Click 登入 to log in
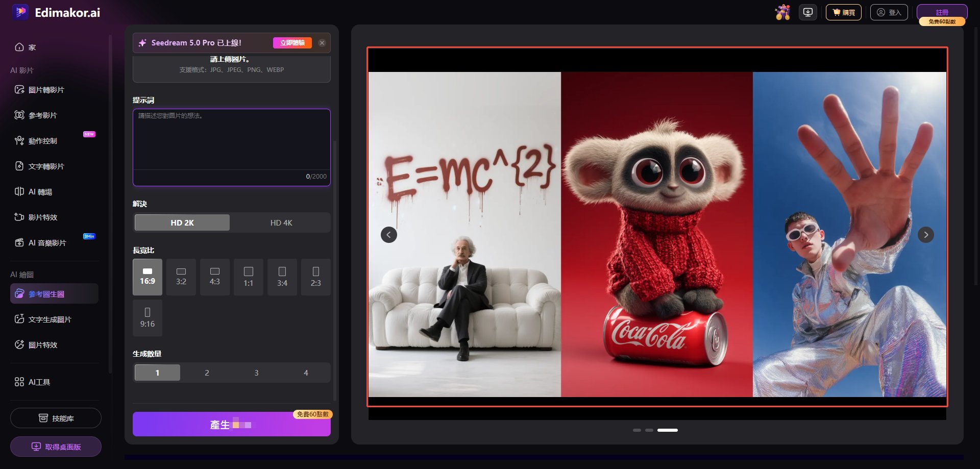This screenshot has height=469, width=980. tap(889, 12)
